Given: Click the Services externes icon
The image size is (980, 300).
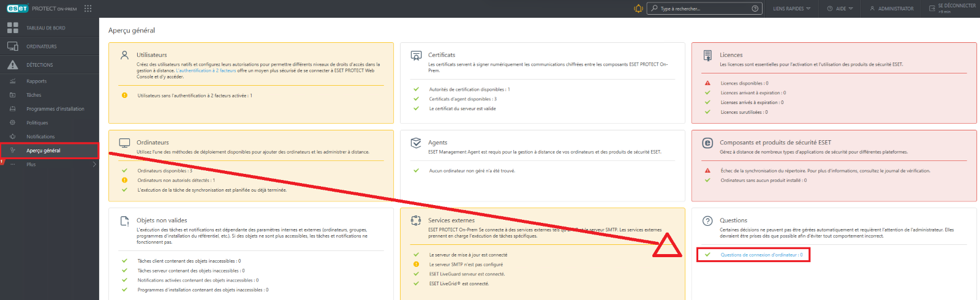Looking at the screenshot, I should pos(416,220).
